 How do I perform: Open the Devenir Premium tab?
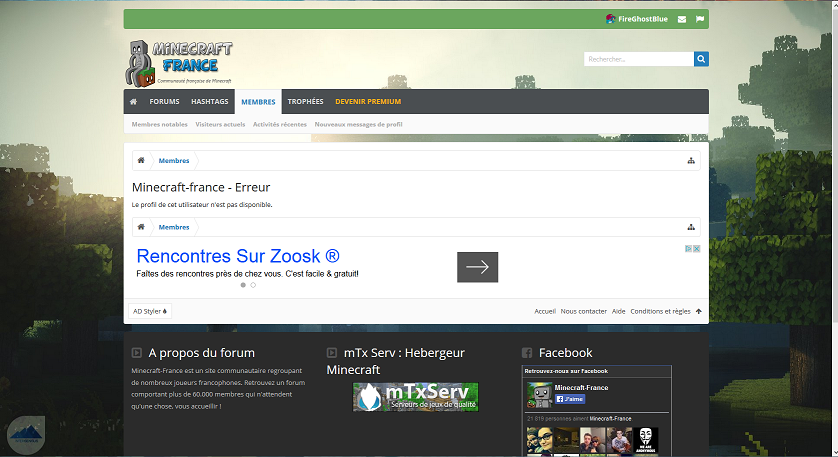[368, 102]
